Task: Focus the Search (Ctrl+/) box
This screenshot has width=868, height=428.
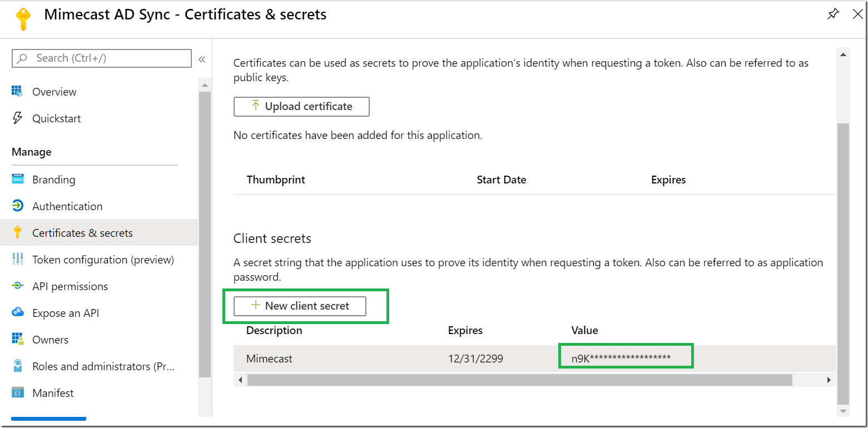Action: (x=101, y=58)
